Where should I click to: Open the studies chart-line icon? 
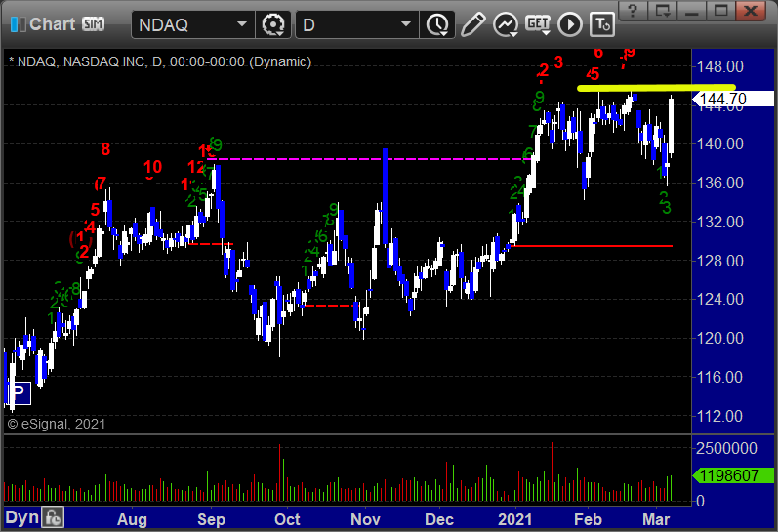point(506,24)
